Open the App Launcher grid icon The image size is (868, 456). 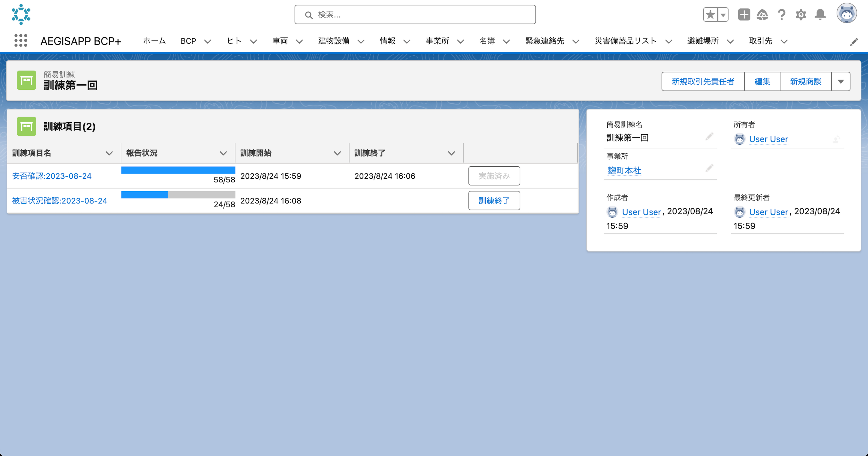tap(20, 41)
